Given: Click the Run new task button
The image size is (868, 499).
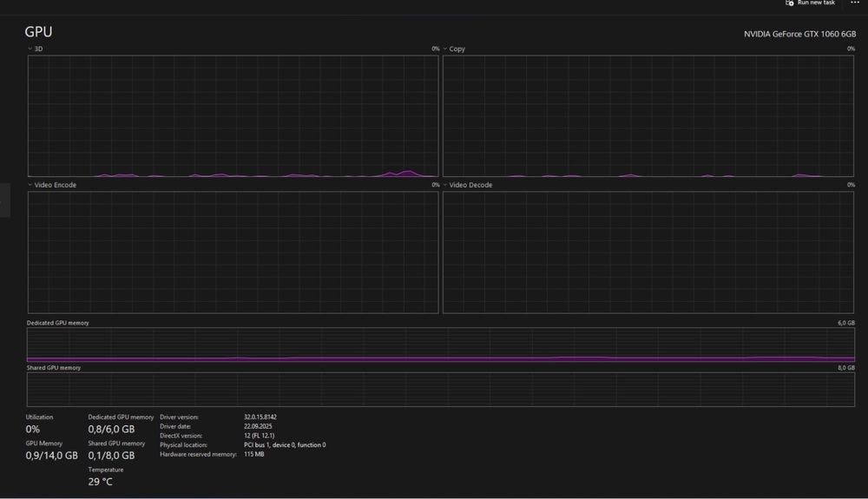Looking at the screenshot, I should (811, 3).
